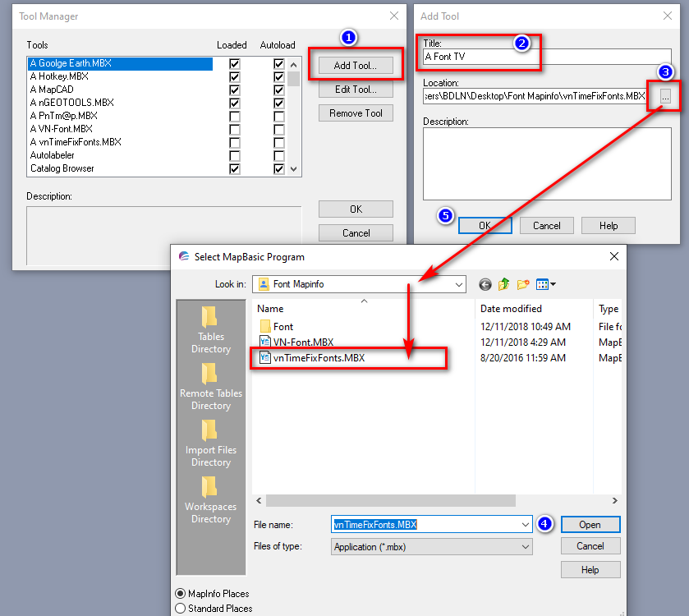
Task: Sort files by Name column header
Action: 364,309
